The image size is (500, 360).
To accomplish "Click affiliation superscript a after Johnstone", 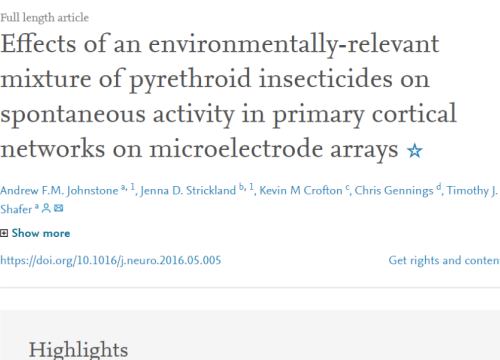I will click(x=124, y=188).
